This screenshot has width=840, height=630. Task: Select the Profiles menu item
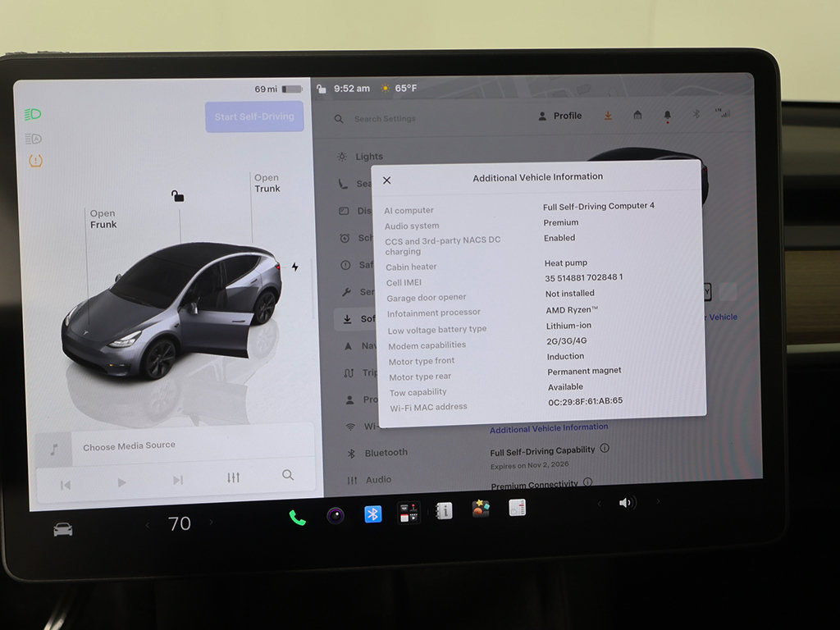click(x=362, y=399)
